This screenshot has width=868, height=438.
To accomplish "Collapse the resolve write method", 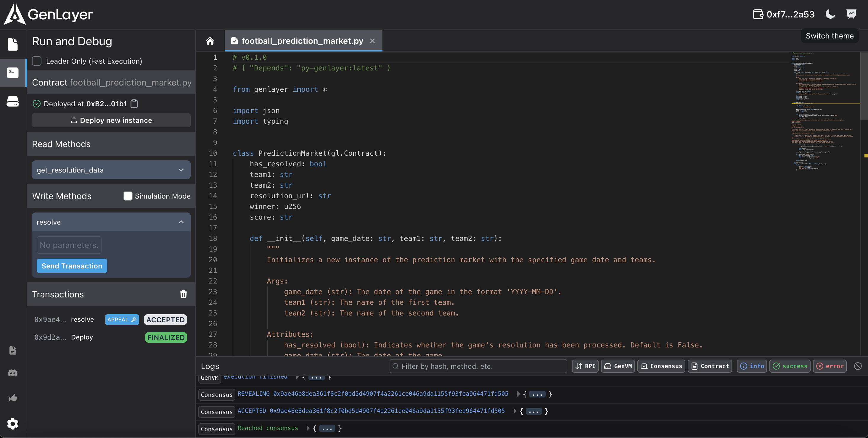I will pyautogui.click(x=111, y=222).
